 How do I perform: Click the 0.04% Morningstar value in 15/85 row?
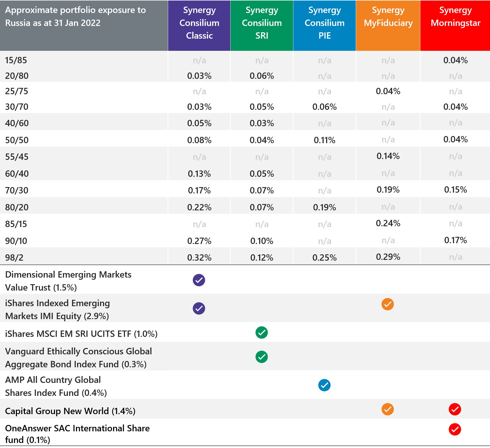455,60
